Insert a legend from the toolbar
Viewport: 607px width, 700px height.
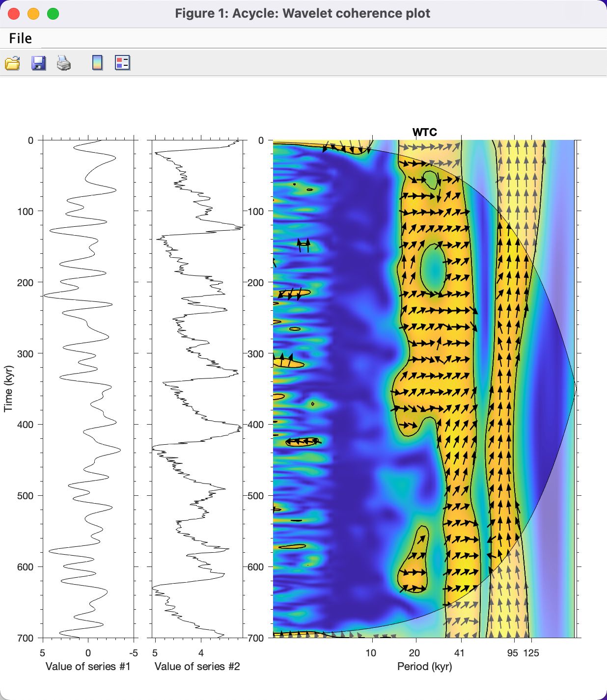pyautogui.click(x=122, y=63)
